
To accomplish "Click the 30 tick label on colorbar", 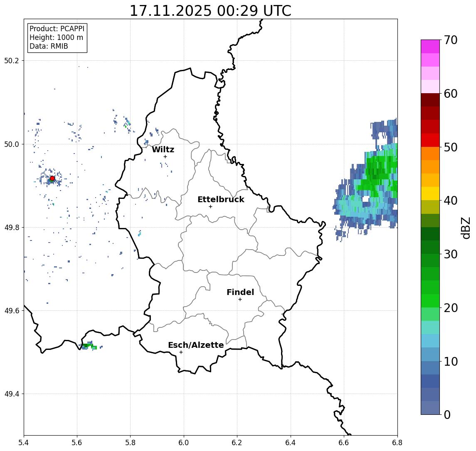I will [451, 254].
